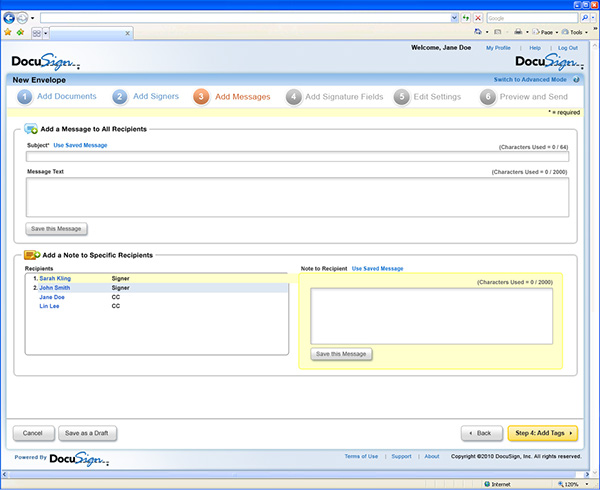Click the browser Back arrow button

coord(9,18)
